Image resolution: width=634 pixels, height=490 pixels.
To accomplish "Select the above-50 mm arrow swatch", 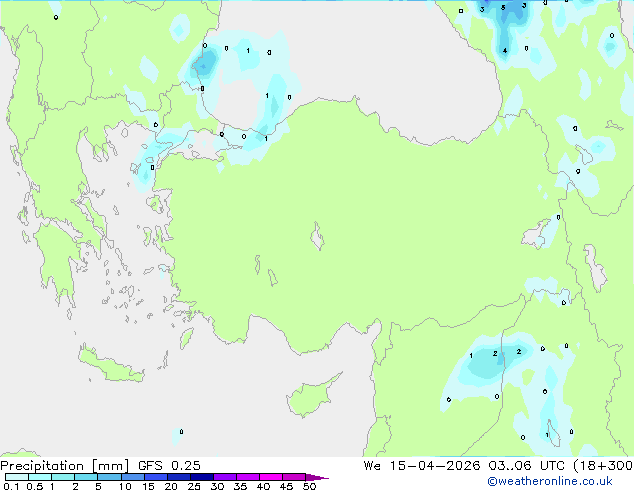I will [317, 477].
